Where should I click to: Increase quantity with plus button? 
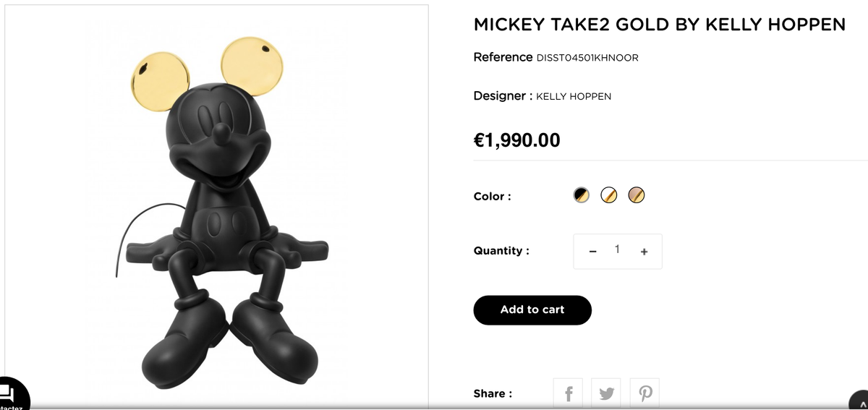(644, 252)
